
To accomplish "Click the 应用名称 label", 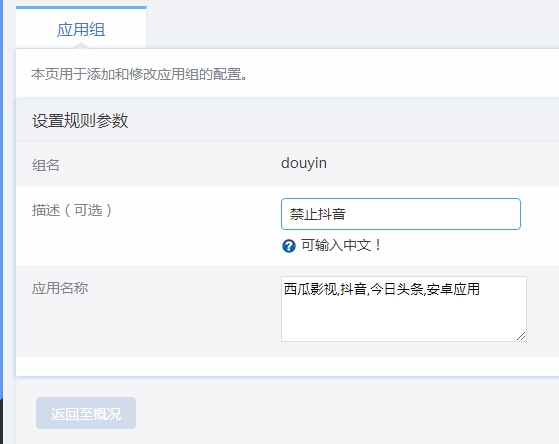I will [x=60, y=288].
